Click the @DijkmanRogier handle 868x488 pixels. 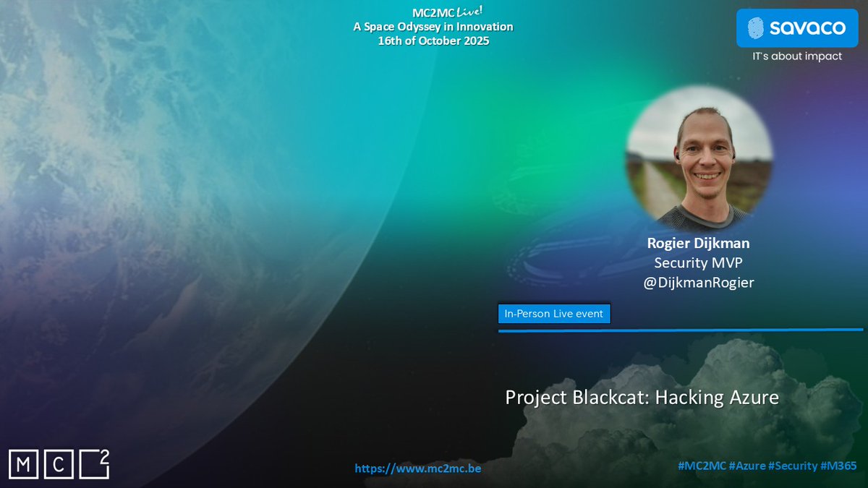698,283
